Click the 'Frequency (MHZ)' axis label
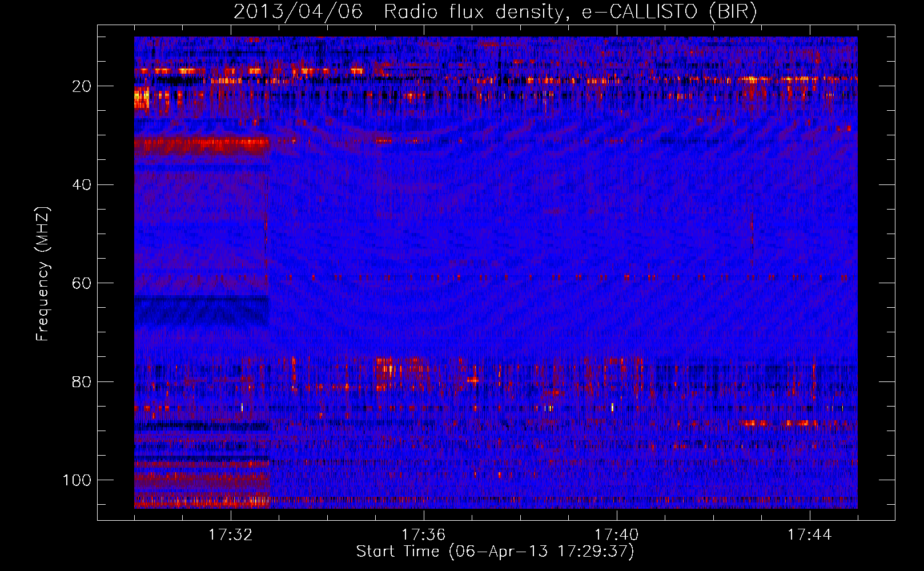Viewport: 924px width, 571px height. click(x=43, y=274)
